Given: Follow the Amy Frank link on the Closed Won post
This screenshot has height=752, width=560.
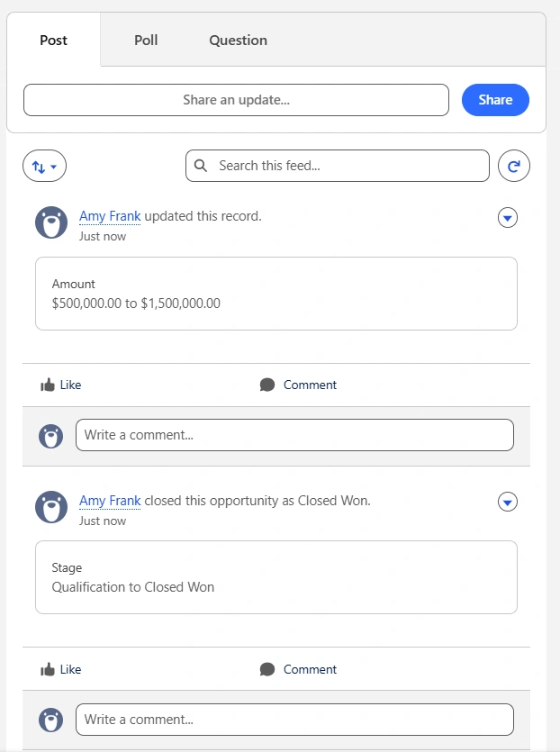Looking at the screenshot, I should (x=110, y=501).
